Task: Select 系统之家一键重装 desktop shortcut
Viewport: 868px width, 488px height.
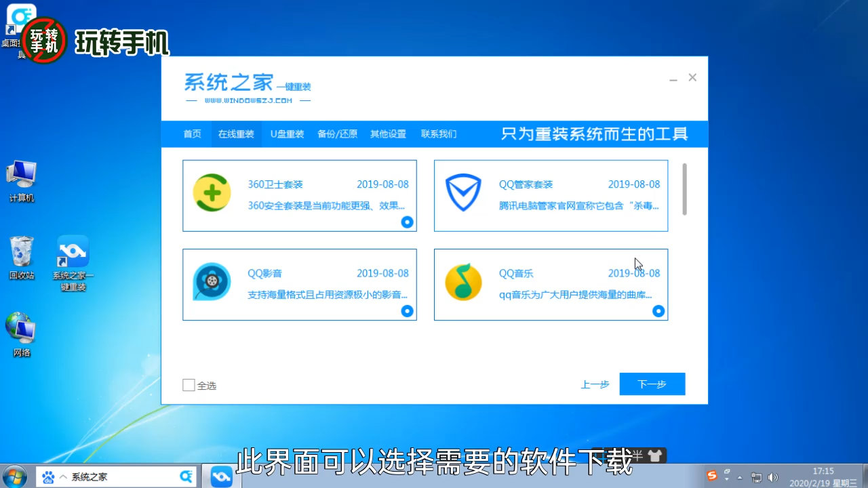Action: point(73,263)
